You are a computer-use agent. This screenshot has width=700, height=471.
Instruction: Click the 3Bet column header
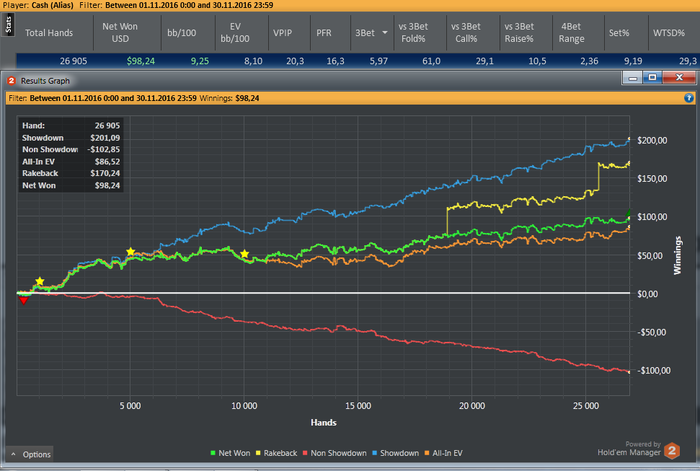click(x=365, y=33)
